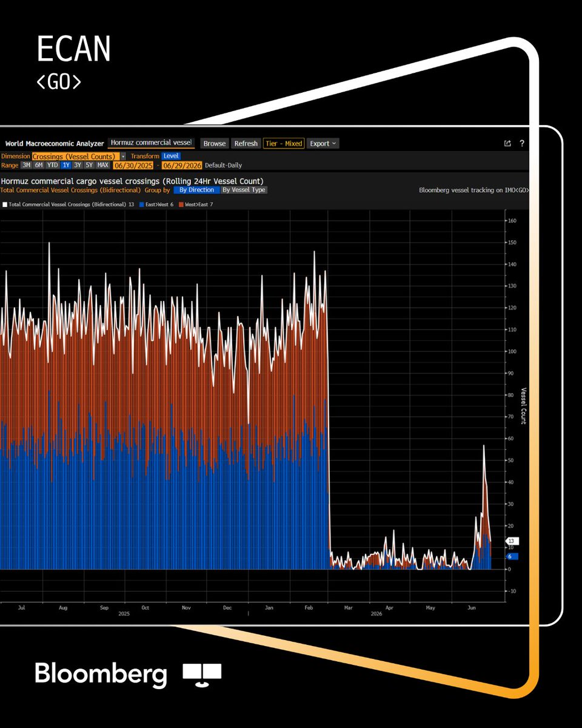The image size is (582, 728).
Task: Click the Refresh button
Action: (x=246, y=144)
